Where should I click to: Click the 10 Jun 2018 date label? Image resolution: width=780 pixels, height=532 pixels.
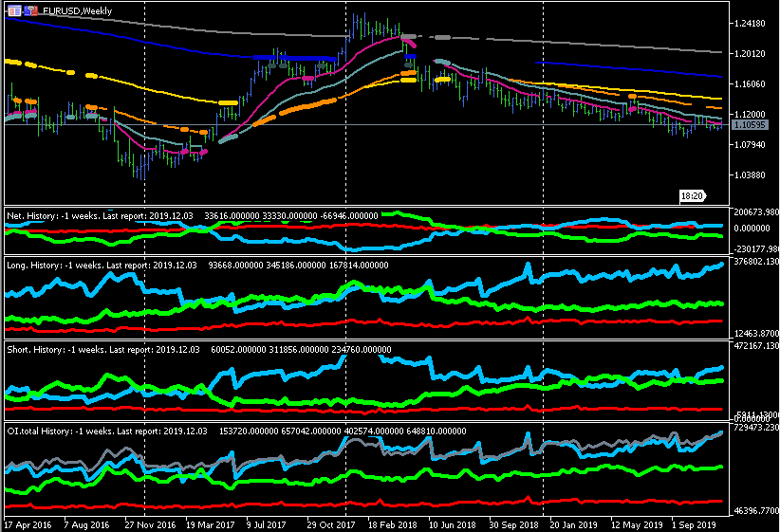(453, 524)
